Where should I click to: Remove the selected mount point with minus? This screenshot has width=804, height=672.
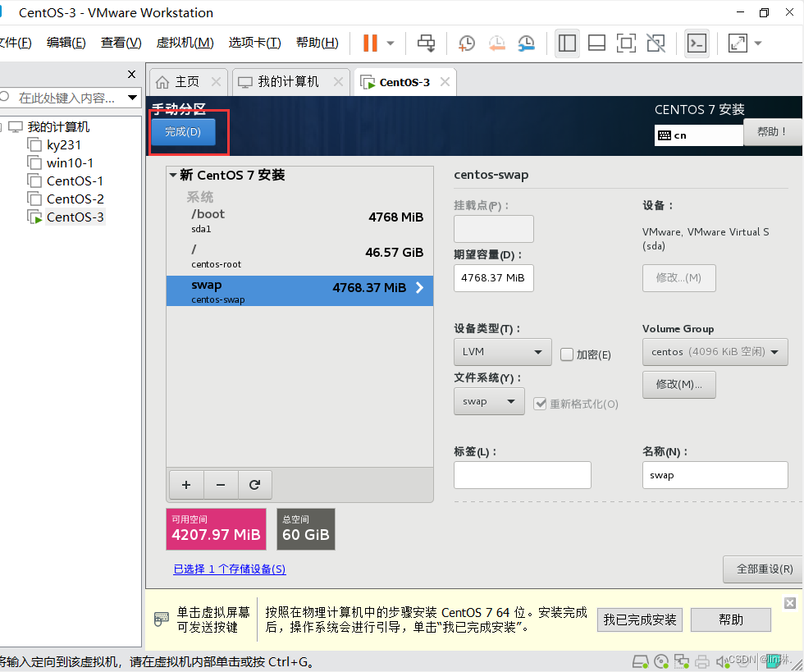pos(221,485)
